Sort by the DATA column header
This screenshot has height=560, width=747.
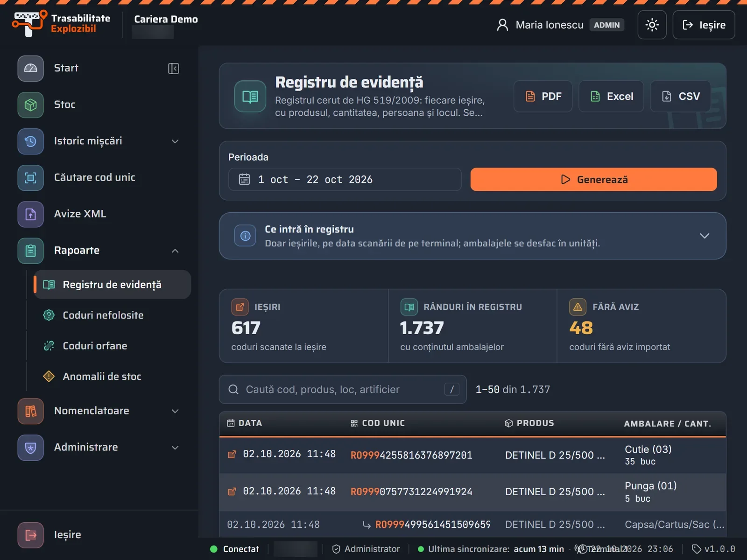point(245,423)
